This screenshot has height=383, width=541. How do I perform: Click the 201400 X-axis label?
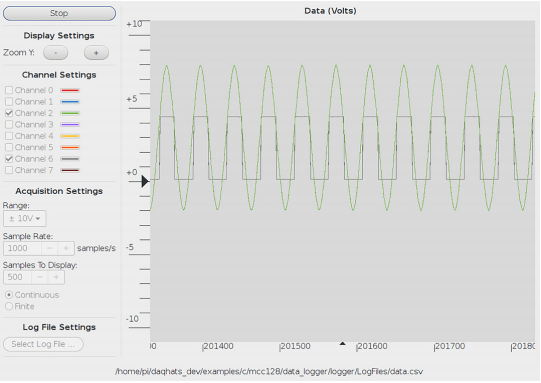click(x=218, y=346)
